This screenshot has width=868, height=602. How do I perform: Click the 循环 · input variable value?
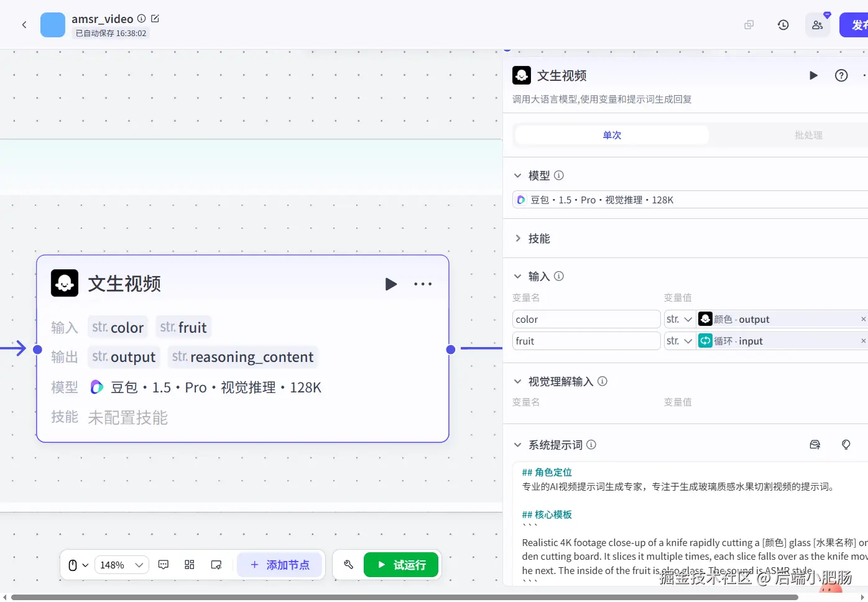click(x=777, y=341)
